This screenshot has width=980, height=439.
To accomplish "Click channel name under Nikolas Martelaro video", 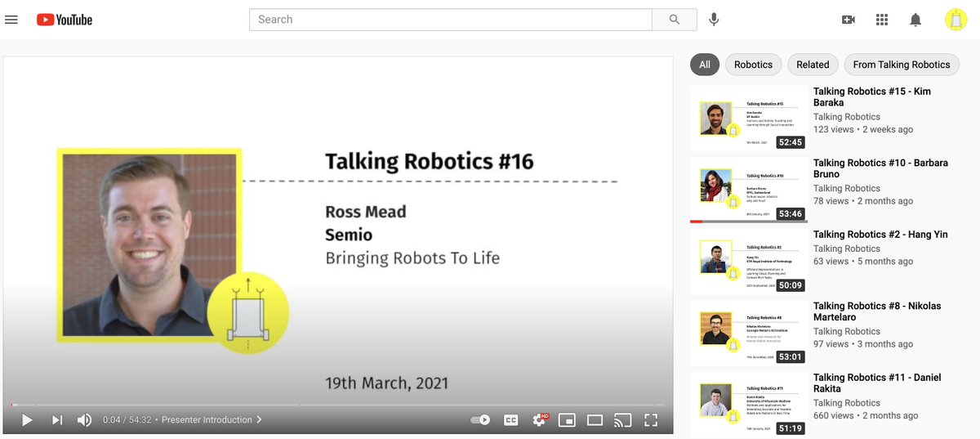I will (x=846, y=331).
